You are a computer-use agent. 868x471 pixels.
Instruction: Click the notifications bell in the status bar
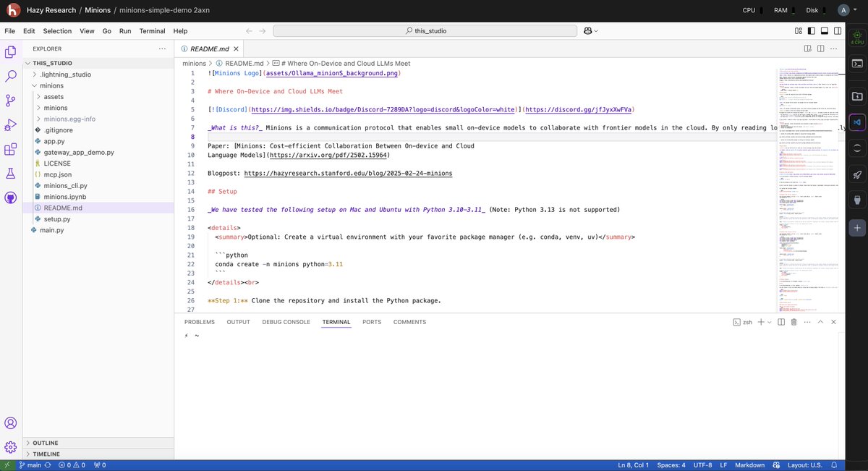(834, 465)
